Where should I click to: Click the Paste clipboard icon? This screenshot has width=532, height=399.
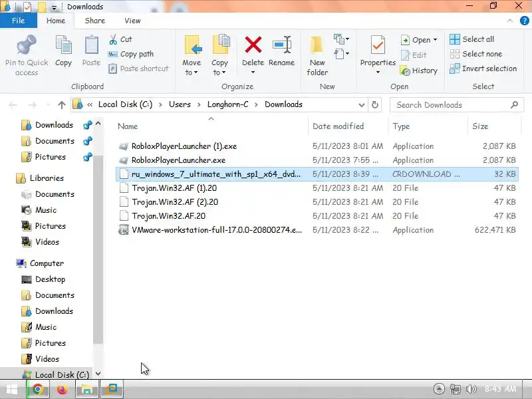pyautogui.click(x=91, y=45)
